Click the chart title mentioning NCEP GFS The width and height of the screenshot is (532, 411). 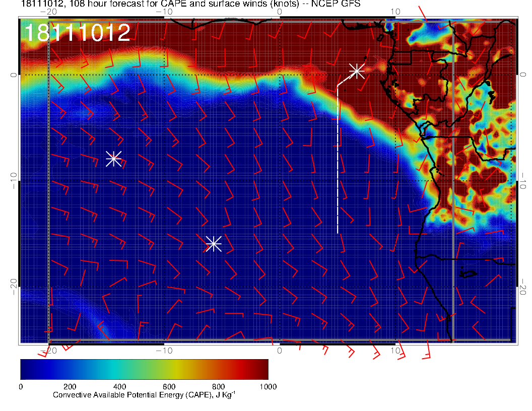(x=190, y=4)
